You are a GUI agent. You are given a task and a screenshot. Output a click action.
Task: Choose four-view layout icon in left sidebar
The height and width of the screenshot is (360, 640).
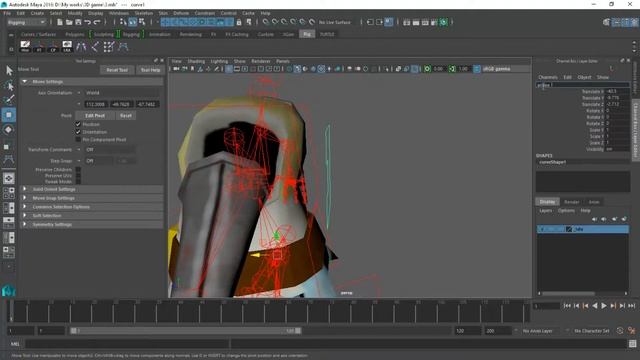[x=9, y=193]
